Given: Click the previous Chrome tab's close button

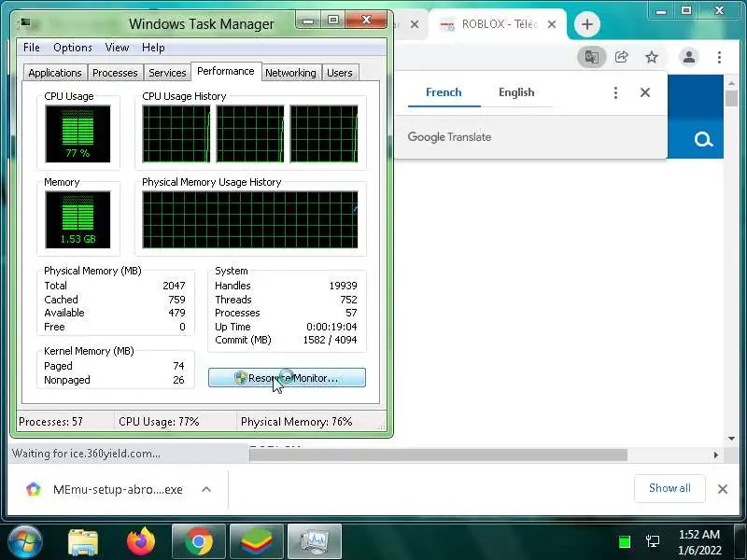Looking at the screenshot, I should click(415, 24).
